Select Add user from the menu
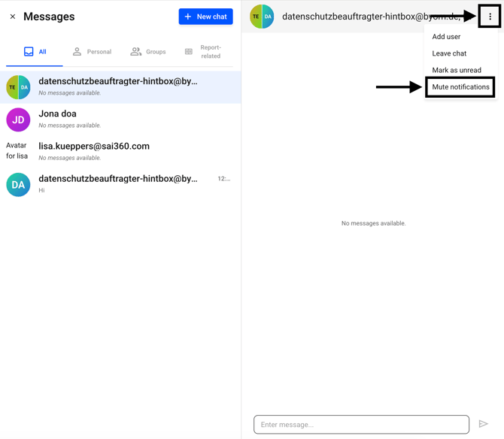 tap(446, 37)
